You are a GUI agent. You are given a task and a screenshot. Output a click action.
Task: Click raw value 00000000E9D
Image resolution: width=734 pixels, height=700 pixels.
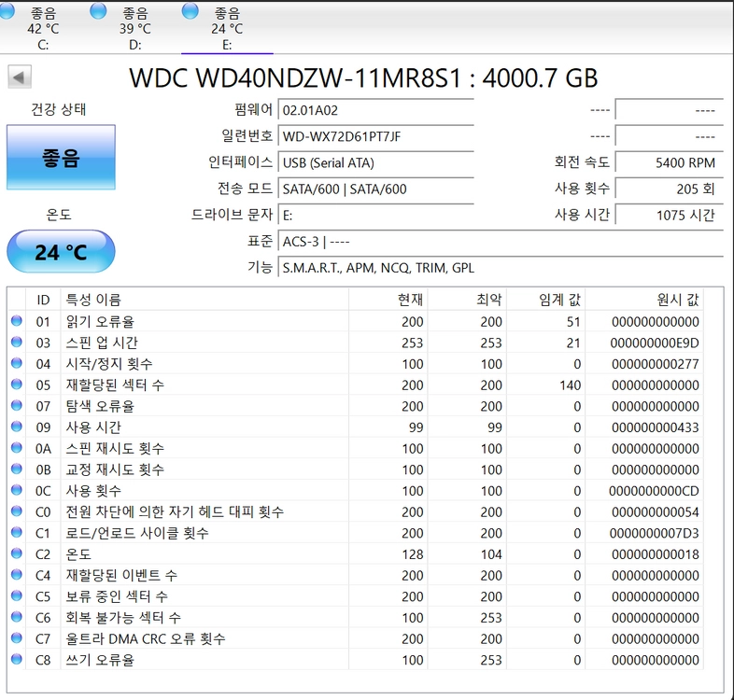(655, 343)
